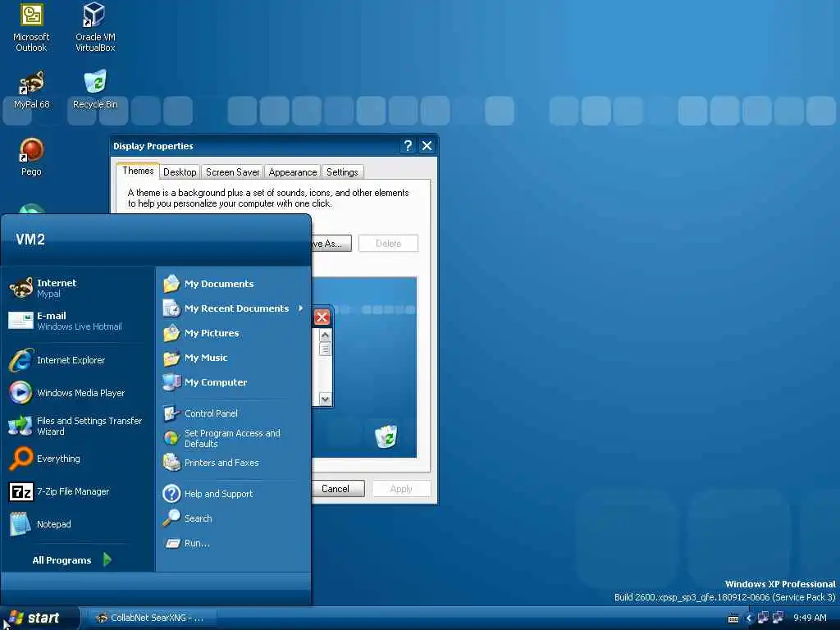Click the VM2 user name header
840x630 pixels.
(x=30, y=240)
